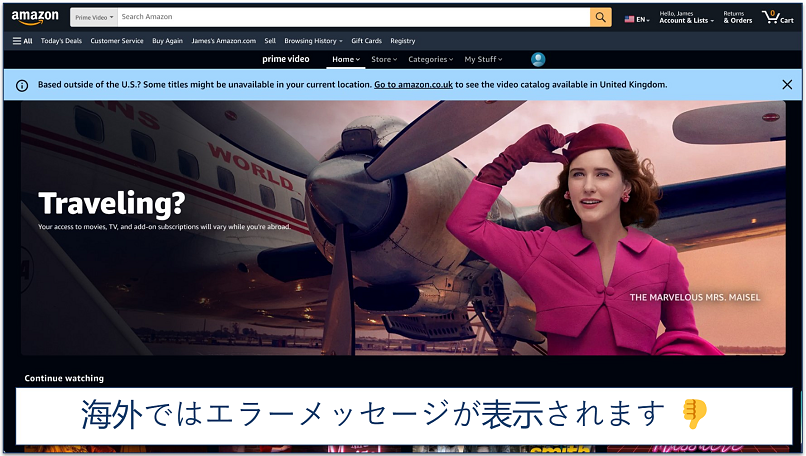
Task: Open the Store menu
Action: point(384,59)
